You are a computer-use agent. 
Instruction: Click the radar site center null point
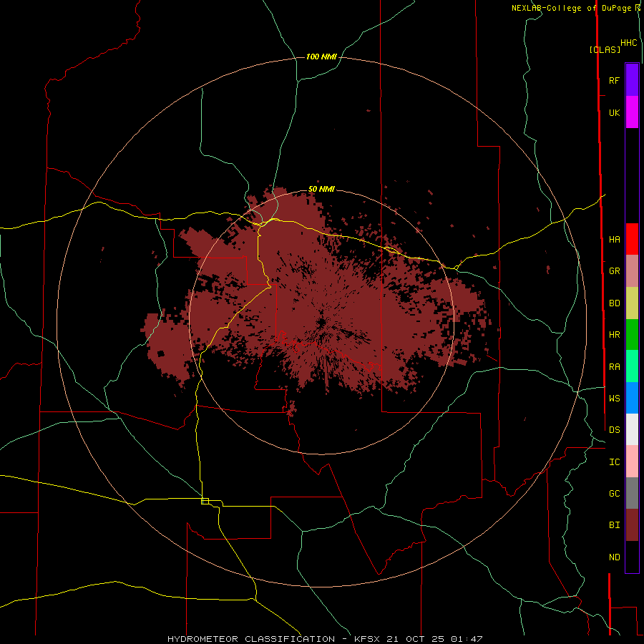[x=321, y=323]
